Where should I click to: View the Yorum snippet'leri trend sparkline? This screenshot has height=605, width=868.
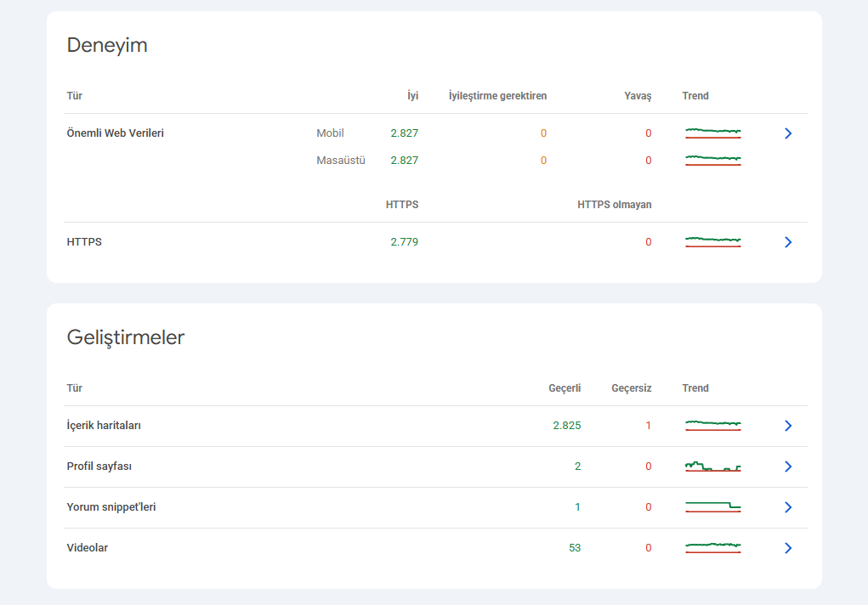pos(713,507)
